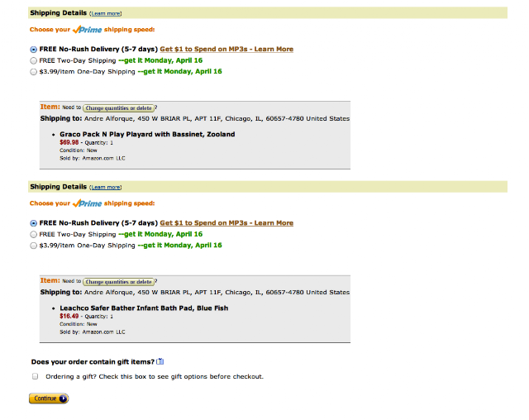Choose FREE Two-Day Shipping for the Graco Playard
Image resolution: width=529 pixels, height=420 pixels.
33,60
